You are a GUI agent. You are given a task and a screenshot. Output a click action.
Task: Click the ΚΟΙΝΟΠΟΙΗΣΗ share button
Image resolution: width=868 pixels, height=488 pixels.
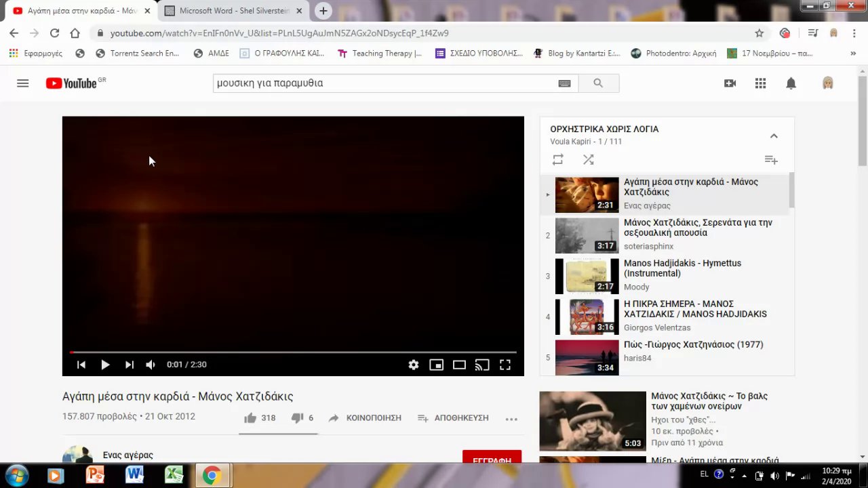tap(365, 418)
